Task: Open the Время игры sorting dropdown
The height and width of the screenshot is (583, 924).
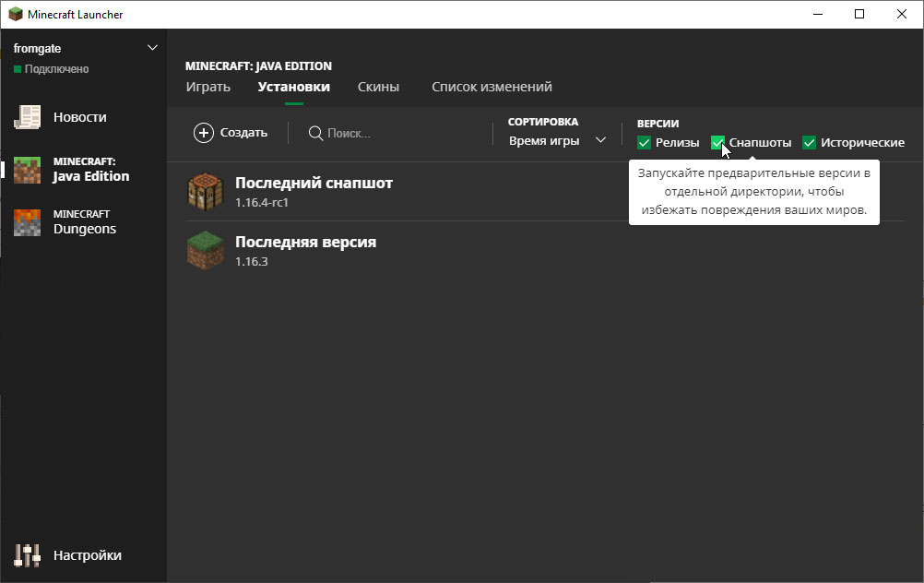Action: coord(557,140)
